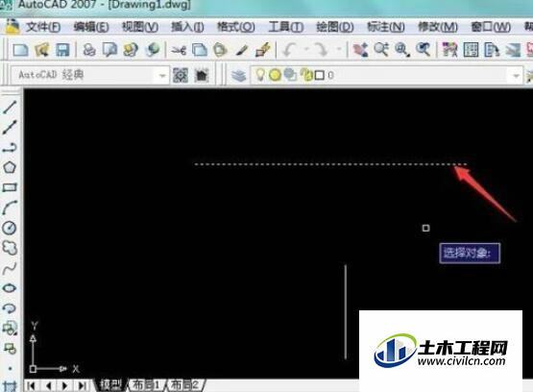
Task: Open the 视图(V) menu
Action: click(140, 27)
